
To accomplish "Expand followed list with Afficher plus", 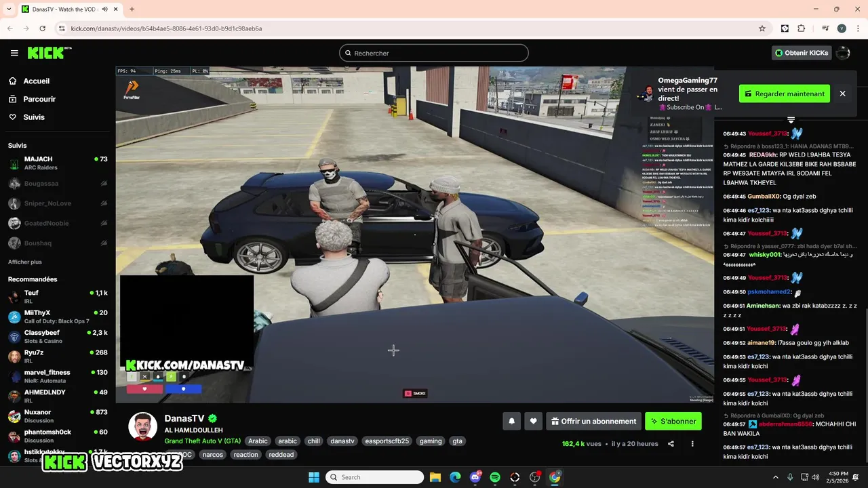I will 25,262.
